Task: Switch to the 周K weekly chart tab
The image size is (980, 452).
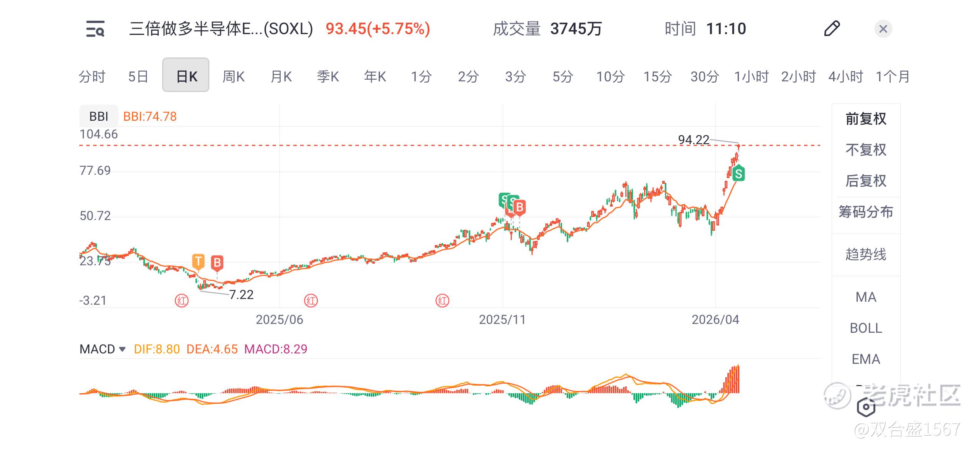Action: 233,76
